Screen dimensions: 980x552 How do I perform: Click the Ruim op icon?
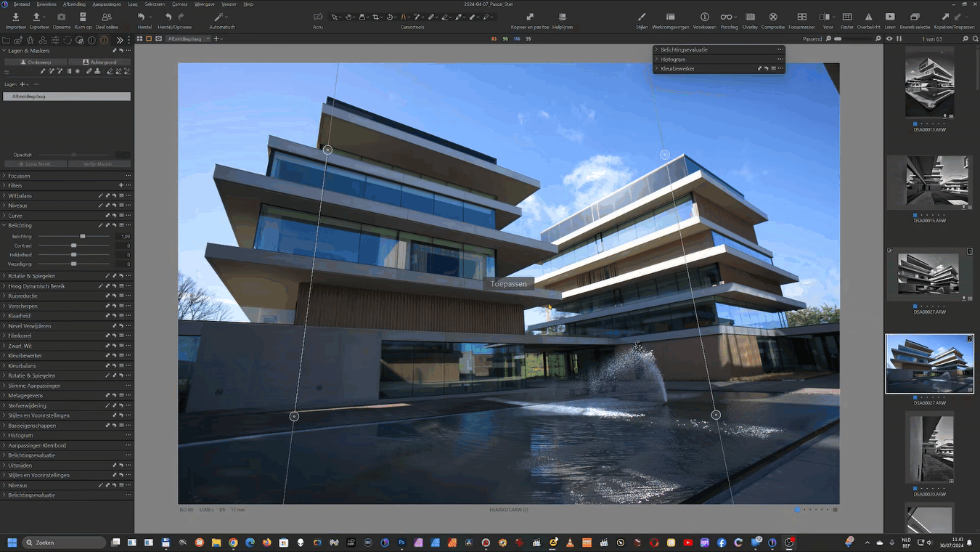tap(83, 17)
